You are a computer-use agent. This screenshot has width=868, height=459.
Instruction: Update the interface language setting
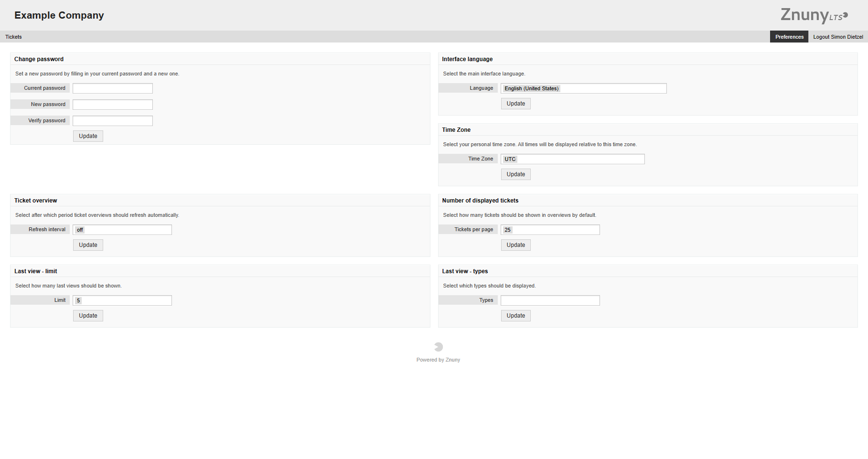pyautogui.click(x=515, y=103)
